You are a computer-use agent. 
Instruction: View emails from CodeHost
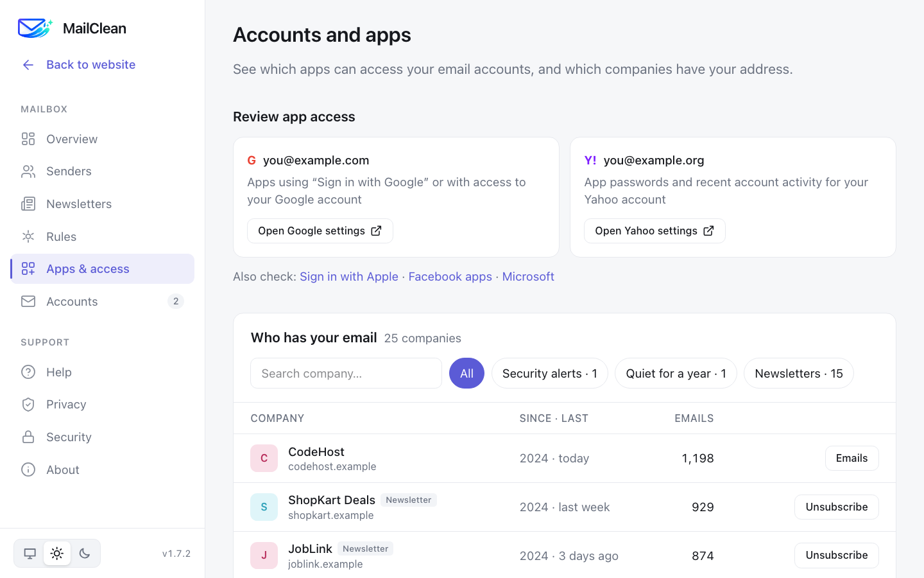click(851, 459)
